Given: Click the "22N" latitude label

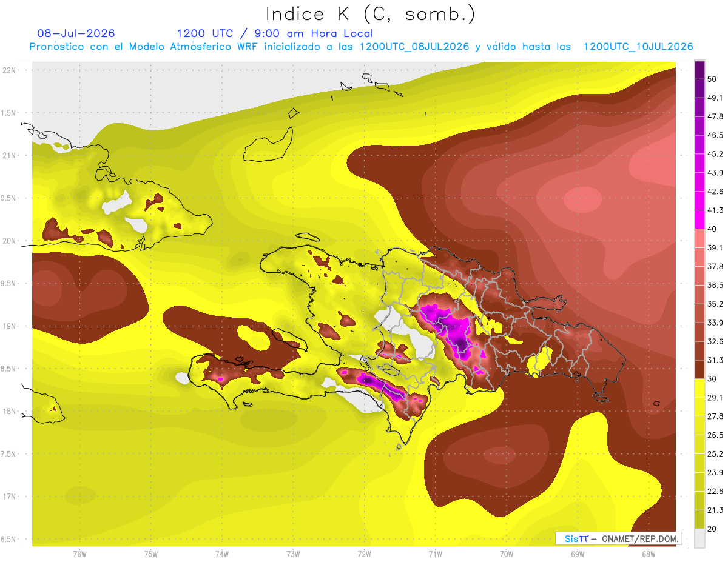Looking at the screenshot, I should tap(10, 70).
